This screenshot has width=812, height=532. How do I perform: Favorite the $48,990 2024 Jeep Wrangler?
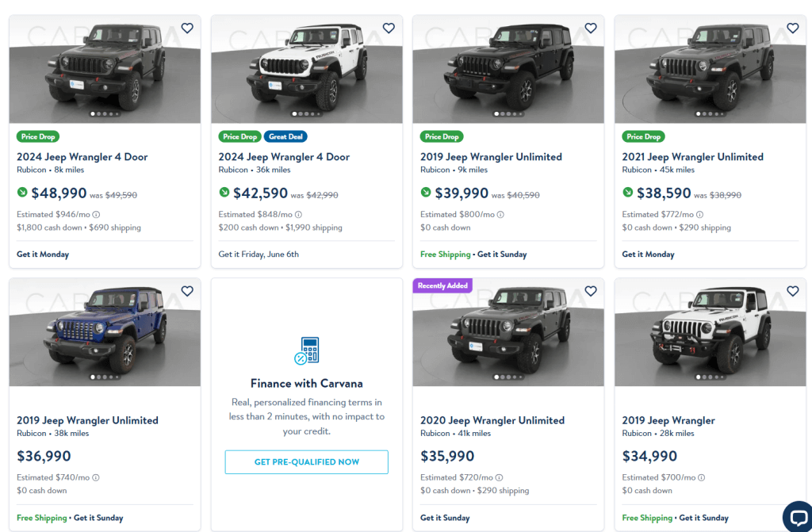[x=187, y=28]
